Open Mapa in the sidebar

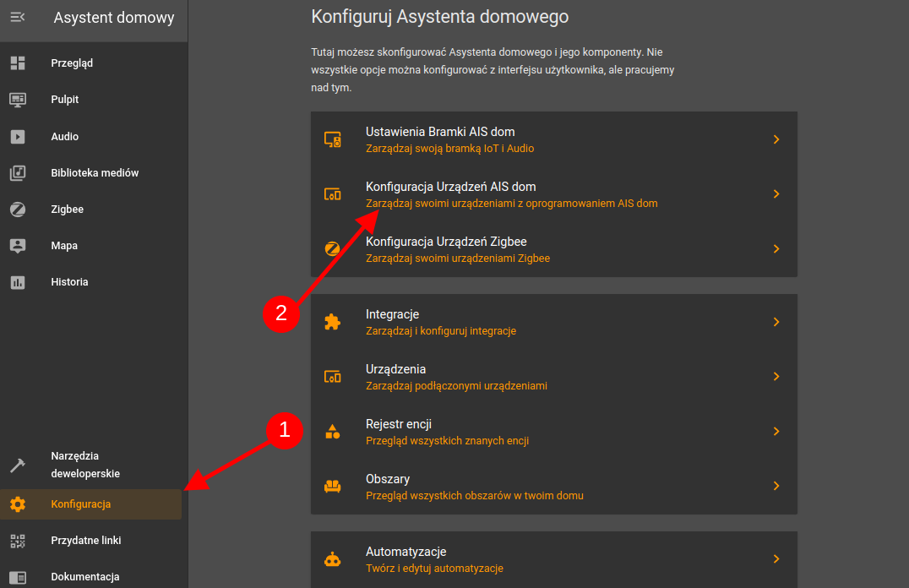[91, 246]
